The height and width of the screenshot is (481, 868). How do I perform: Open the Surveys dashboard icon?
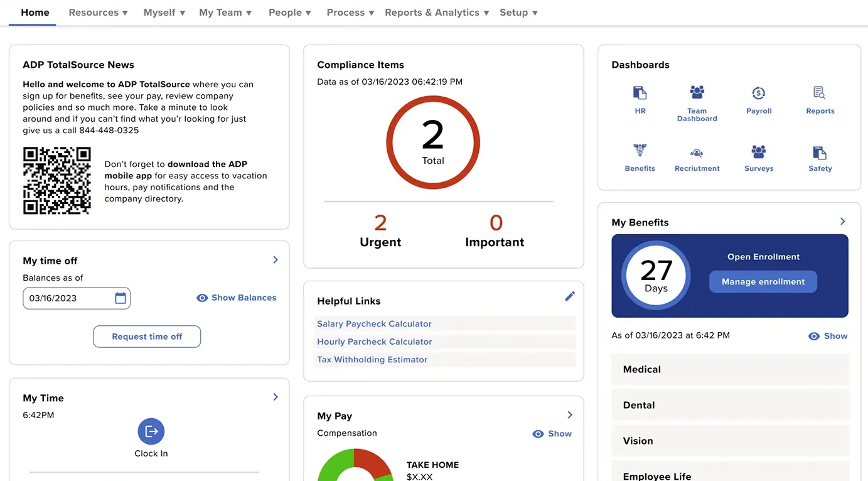(759, 151)
